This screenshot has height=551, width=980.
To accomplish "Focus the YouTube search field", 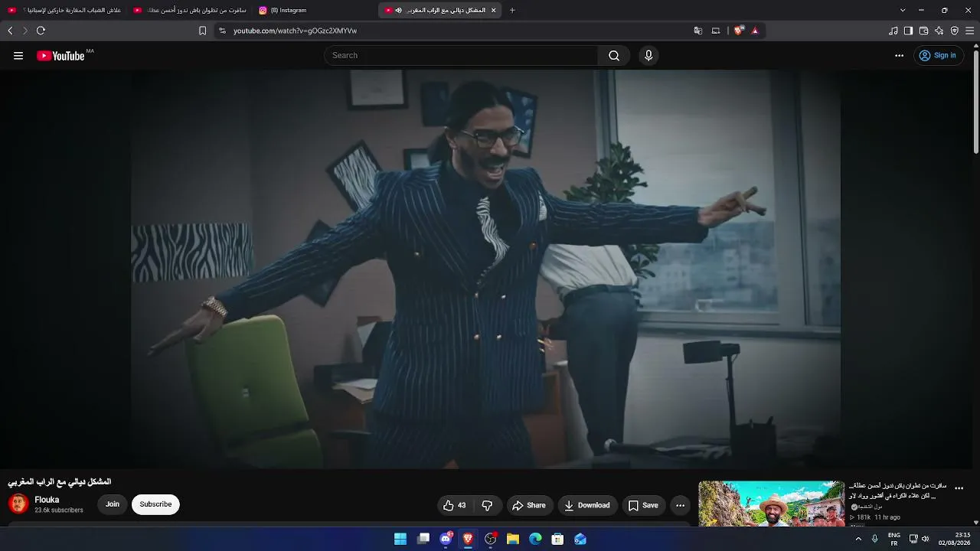I will (x=461, y=56).
